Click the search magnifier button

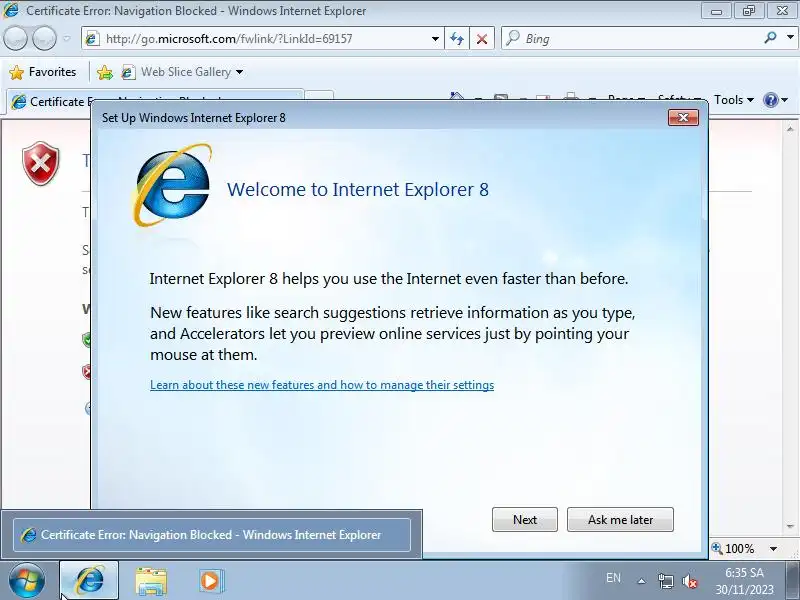[770, 37]
